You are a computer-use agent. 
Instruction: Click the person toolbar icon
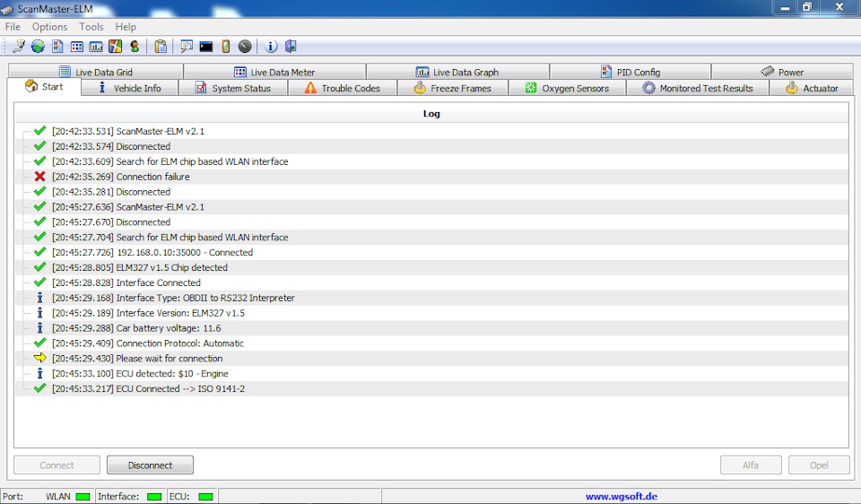tap(135, 47)
